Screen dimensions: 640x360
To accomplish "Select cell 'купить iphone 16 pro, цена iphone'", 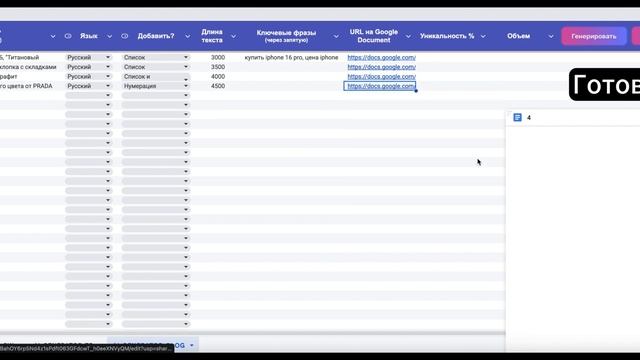I will click(x=291, y=58).
